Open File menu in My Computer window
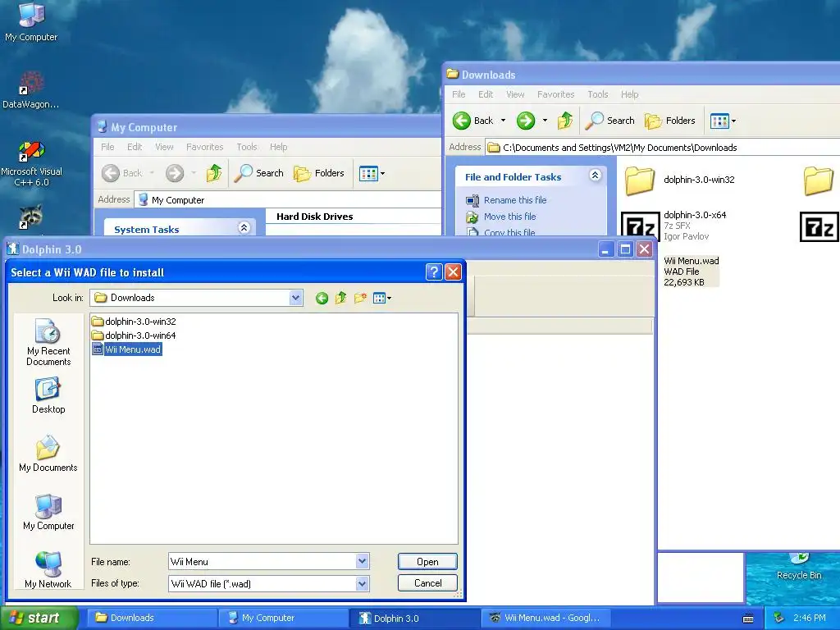This screenshot has width=840, height=630. click(x=107, y=147)
